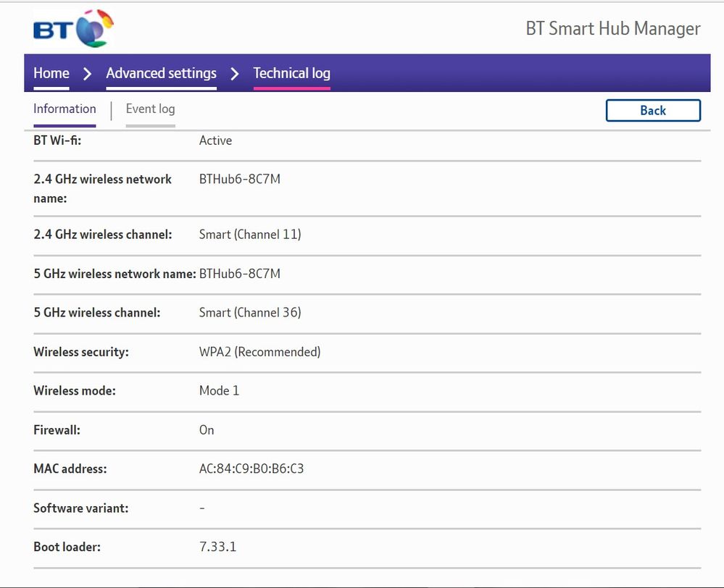Select 'Smart (Channel 36)' value

pos(250,312)
